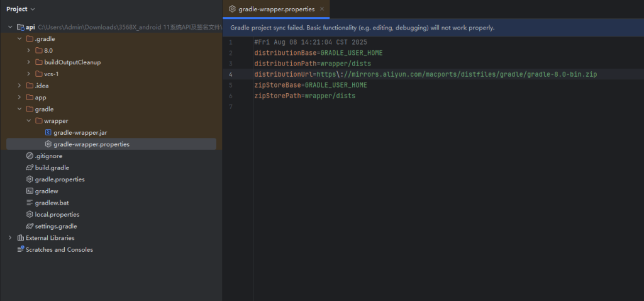
Task: Click the Scratches and Consoles icon
Action: (21, 249)
